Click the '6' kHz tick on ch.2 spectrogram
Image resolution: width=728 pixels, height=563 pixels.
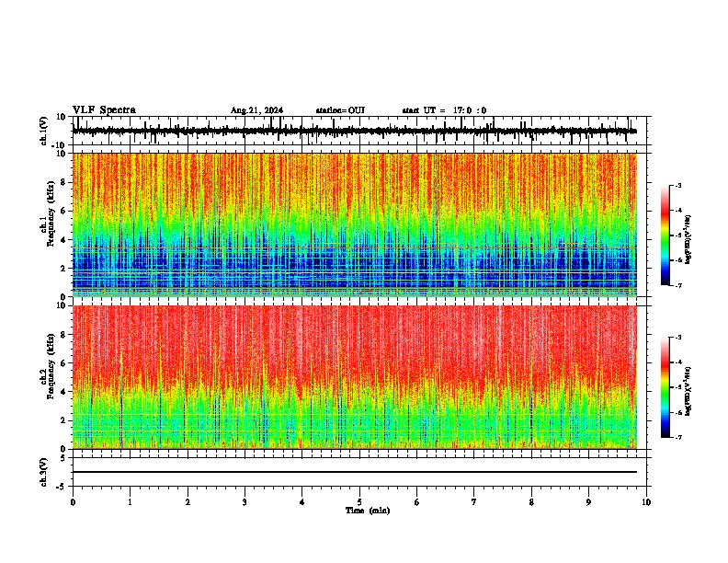(x=64, y=363)
